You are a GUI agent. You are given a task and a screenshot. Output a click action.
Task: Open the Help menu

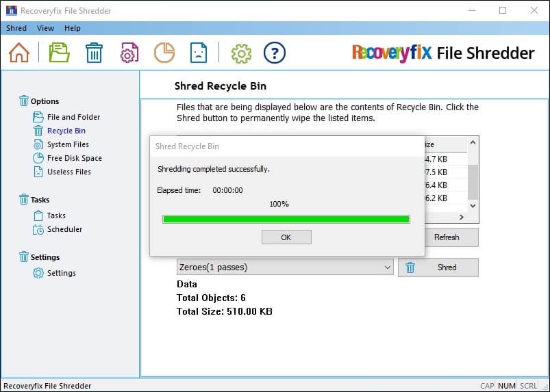[72, 28]
